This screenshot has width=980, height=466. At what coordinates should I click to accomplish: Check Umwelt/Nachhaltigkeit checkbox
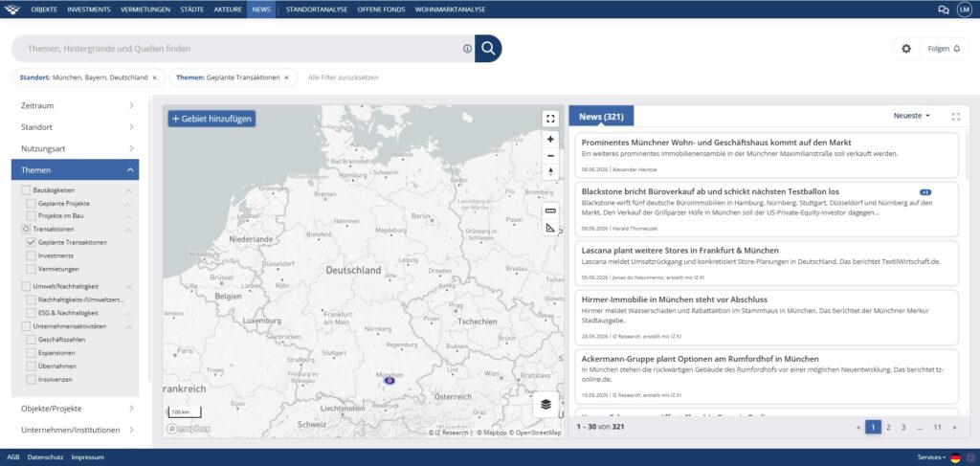click(x=26, y=287)
